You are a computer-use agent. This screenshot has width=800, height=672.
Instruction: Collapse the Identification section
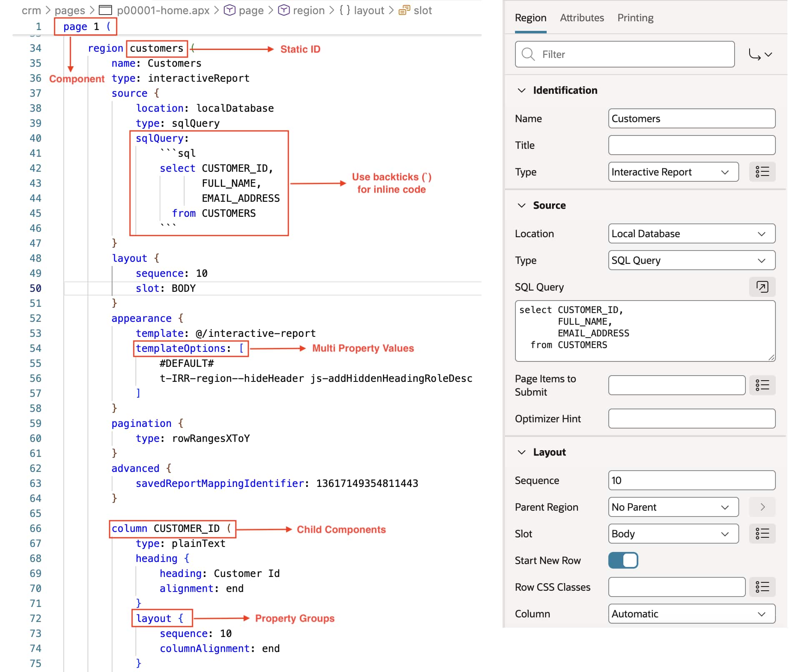tap(521, 90)
